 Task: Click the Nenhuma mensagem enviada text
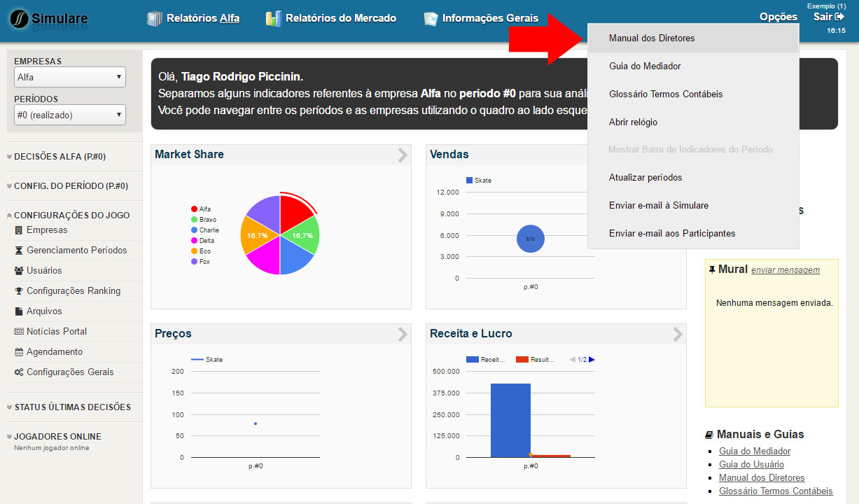coord(774,303)
